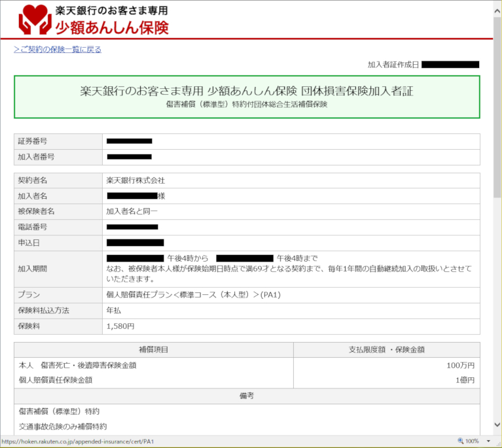The width and height of the screenshot is (502, 448).
Task: Open zoom level dropdown arrow beside 100%
Action: tap(488, 441)
